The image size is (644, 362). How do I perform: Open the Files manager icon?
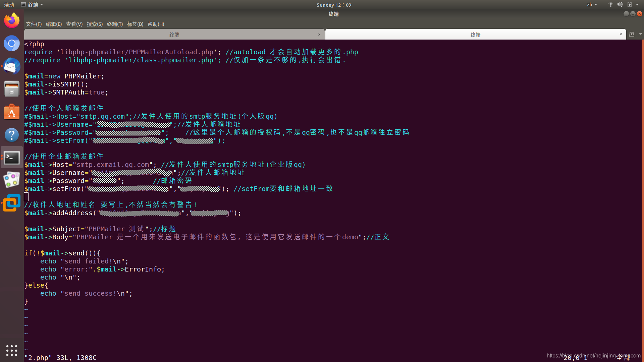coord(12,89)
